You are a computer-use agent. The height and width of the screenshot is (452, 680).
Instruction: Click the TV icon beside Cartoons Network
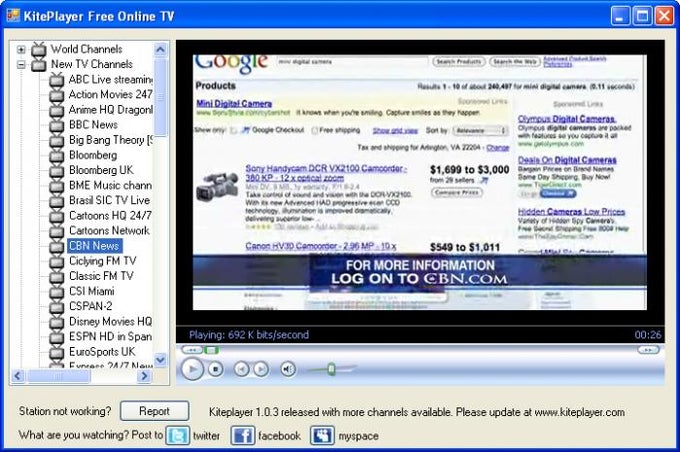pos(56,232)
